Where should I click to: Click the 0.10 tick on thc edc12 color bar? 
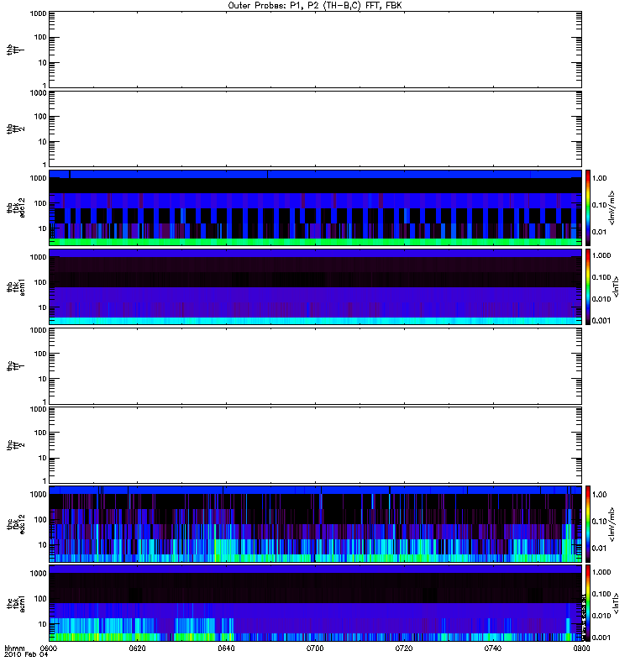[x=599, y=521]
